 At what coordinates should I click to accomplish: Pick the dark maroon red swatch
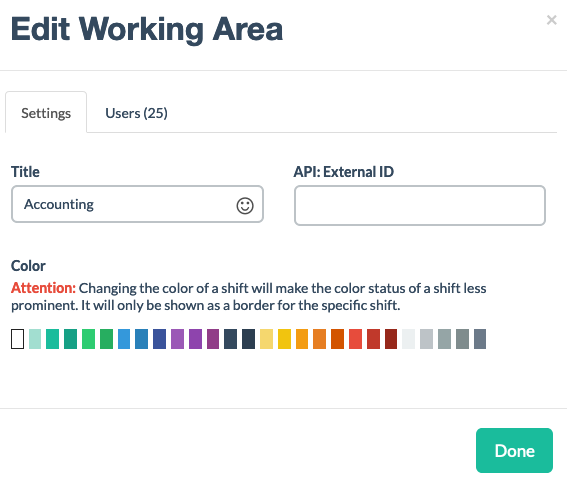[391, 339]
